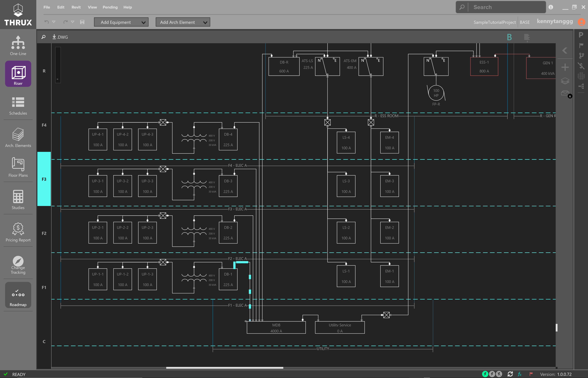Viewport: 588px width, 378px height.
Task: Go to Floor Plans view
Action: click(18, 167)
